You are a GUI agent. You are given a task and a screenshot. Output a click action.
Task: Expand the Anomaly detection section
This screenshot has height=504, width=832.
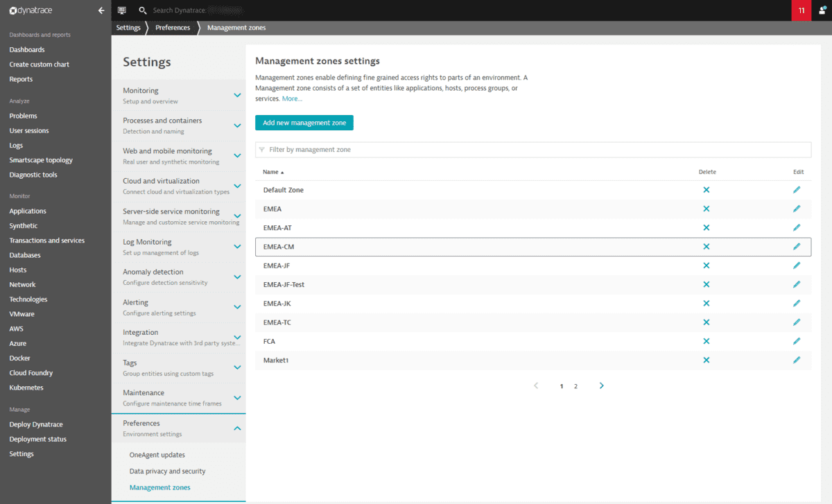(236, 277)
